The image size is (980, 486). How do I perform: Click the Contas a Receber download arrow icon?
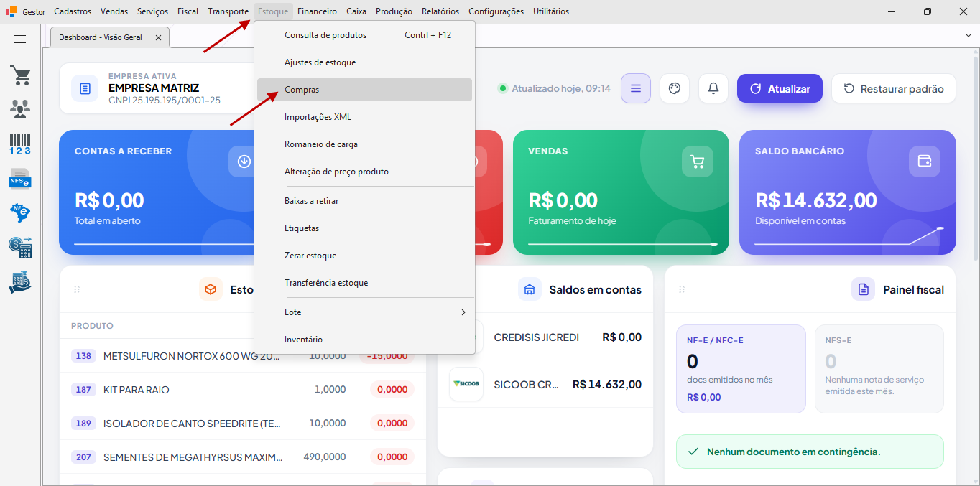(x=244, y=162)
